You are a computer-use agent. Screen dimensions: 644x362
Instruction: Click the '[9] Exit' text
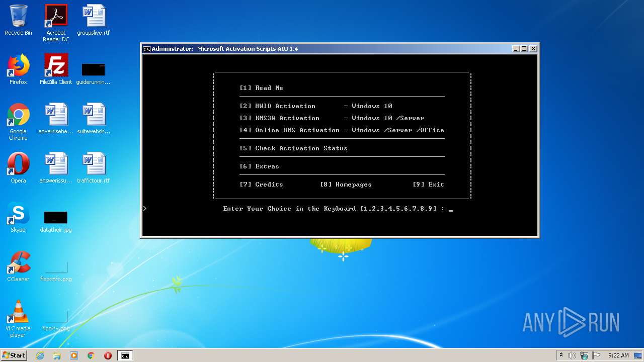[428, 185]
